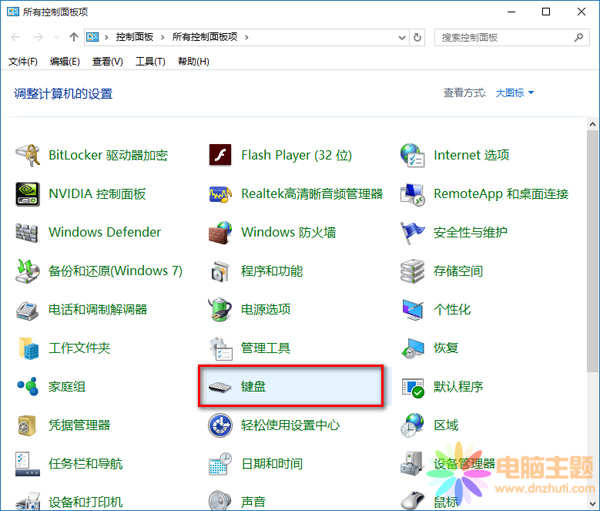Viewport: 600px width, 511px height.
Task: Expand the 查看方式 大图标 dropdown
Action: tap(514, 93)
